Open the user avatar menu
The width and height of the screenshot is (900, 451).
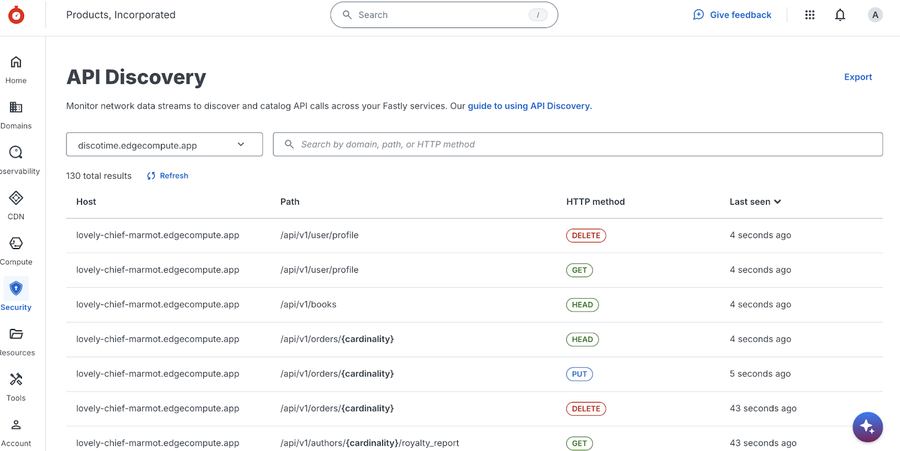(x=875, y=15)
